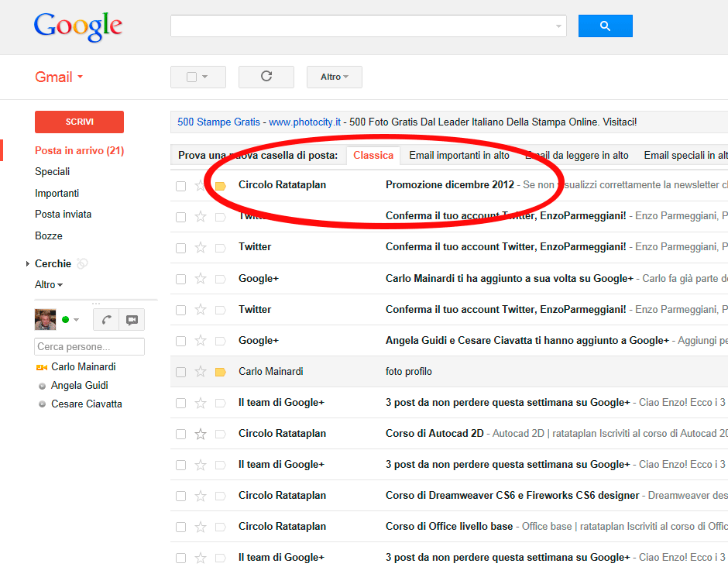Screen dimensions: 728x567
Task: Open the Importanti folder
Action: pyautogui.click(x=57, y=193)
